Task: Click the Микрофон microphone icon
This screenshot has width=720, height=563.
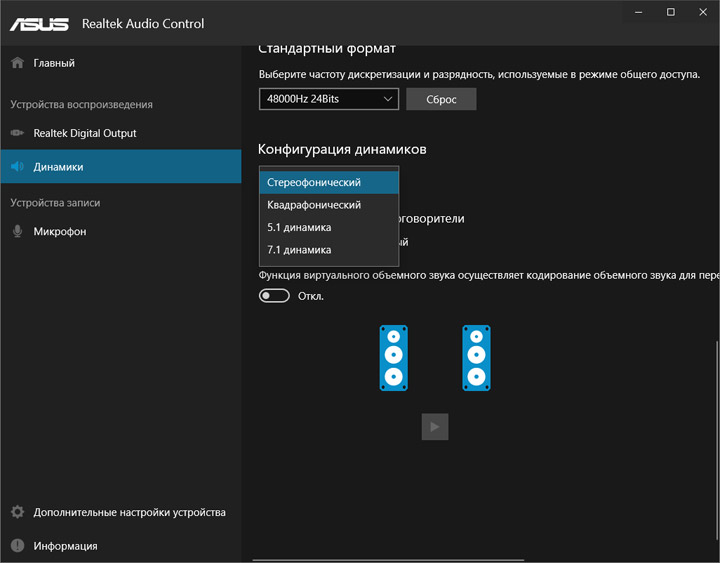Action: pyautogui.click(x=17, y=231)
